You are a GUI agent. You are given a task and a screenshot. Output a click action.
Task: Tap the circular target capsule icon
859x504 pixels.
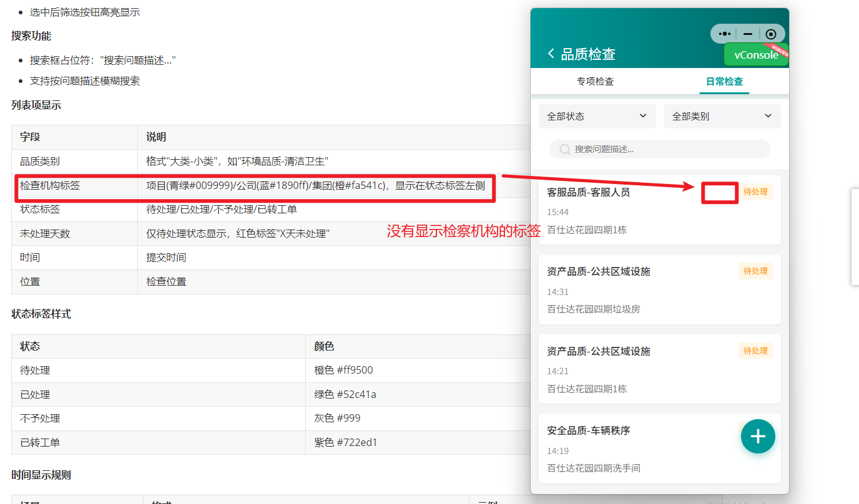(x=772, y=34)
